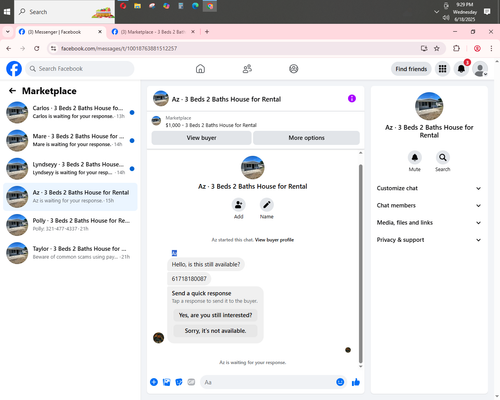Go back using Marketplace back arrow

[12, 91]
